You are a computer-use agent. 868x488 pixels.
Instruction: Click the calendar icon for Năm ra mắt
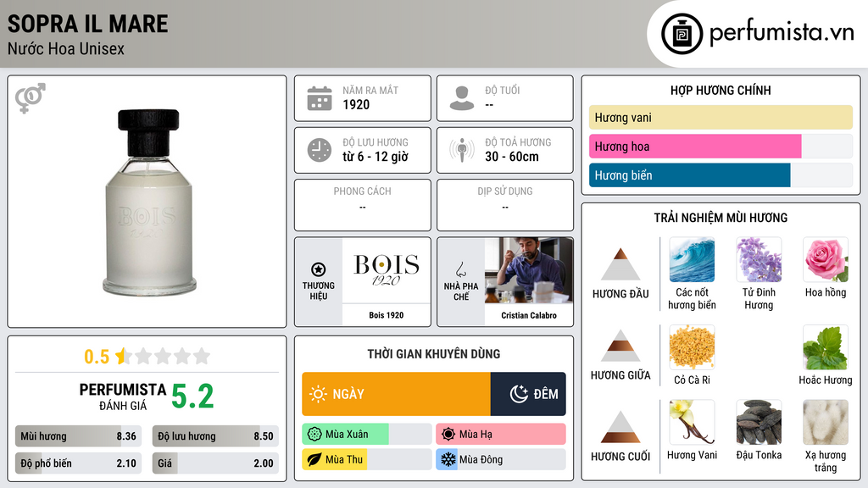(320, 98)
